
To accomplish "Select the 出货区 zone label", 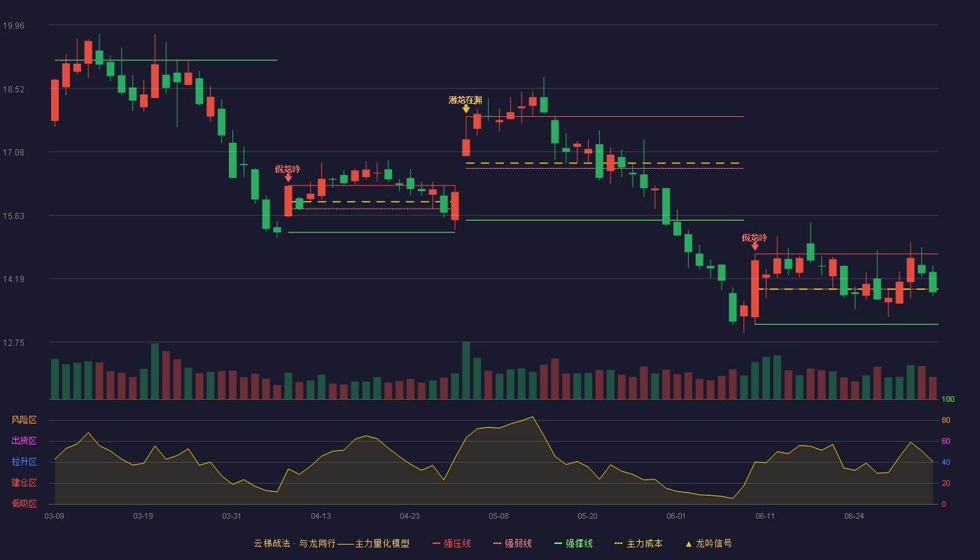I will [24, 441].
